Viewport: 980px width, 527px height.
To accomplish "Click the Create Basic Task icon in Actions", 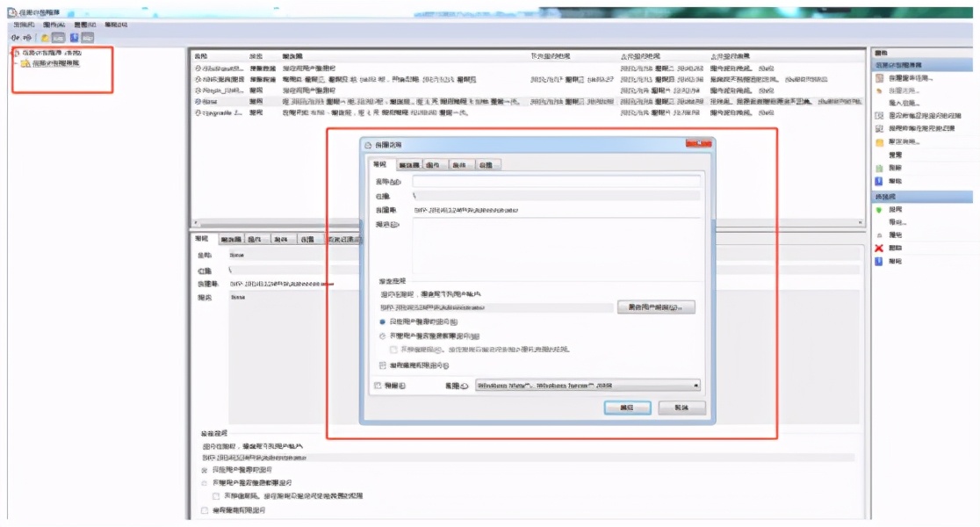I will tap(879, 78).
